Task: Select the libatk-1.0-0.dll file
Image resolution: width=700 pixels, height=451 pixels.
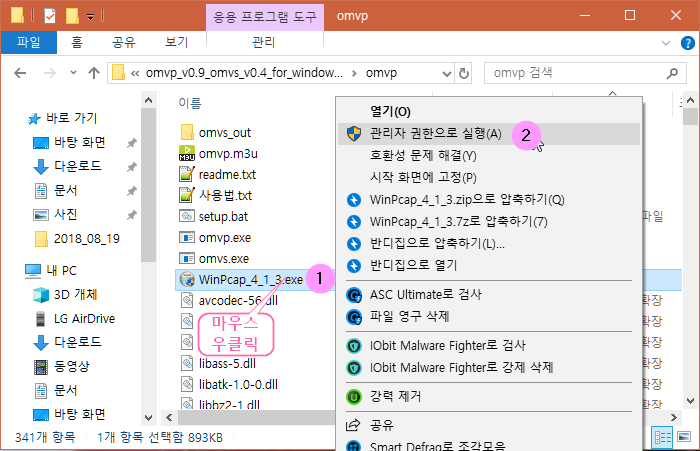Action: [x=238, y=384]
